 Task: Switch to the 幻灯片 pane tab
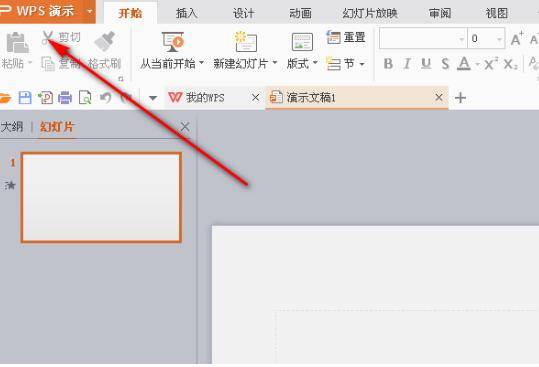click(x=57, y=127)
